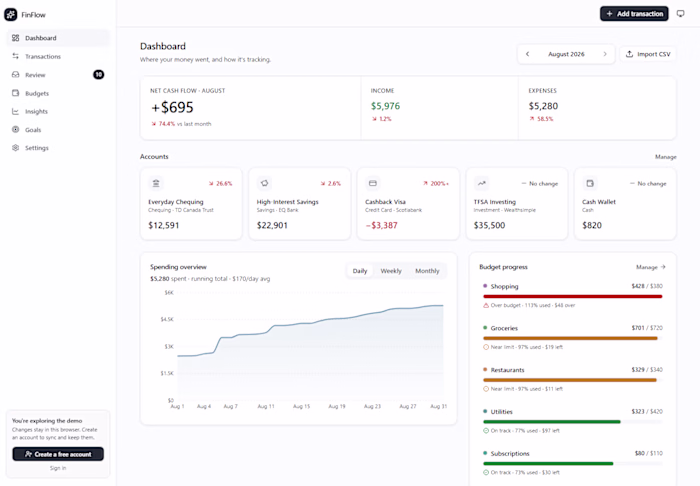Click the $35,500 TFSA balance
700x486 pixels.
pos(489,225)
